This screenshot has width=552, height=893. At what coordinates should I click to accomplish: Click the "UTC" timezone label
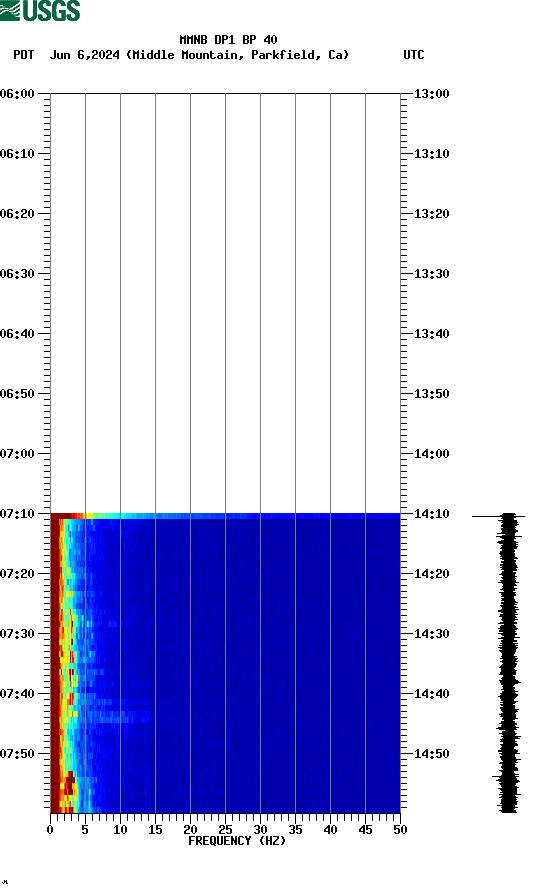tap(414, 55)
